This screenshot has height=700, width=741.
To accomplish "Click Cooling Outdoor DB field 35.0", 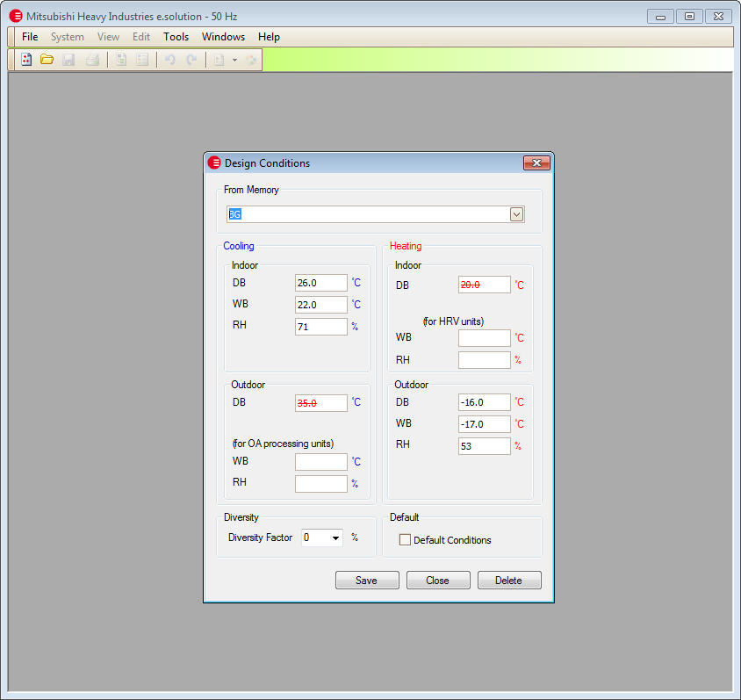I will (320, 403).
